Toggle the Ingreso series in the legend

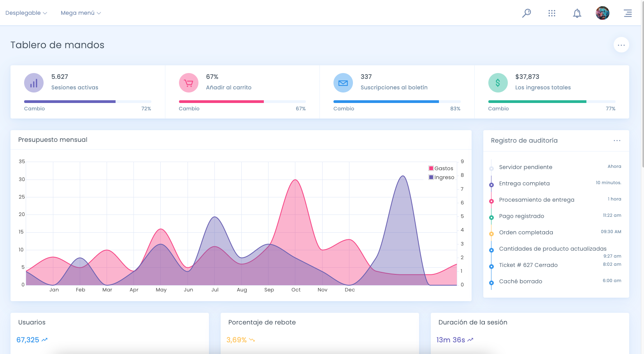point(442,177)
